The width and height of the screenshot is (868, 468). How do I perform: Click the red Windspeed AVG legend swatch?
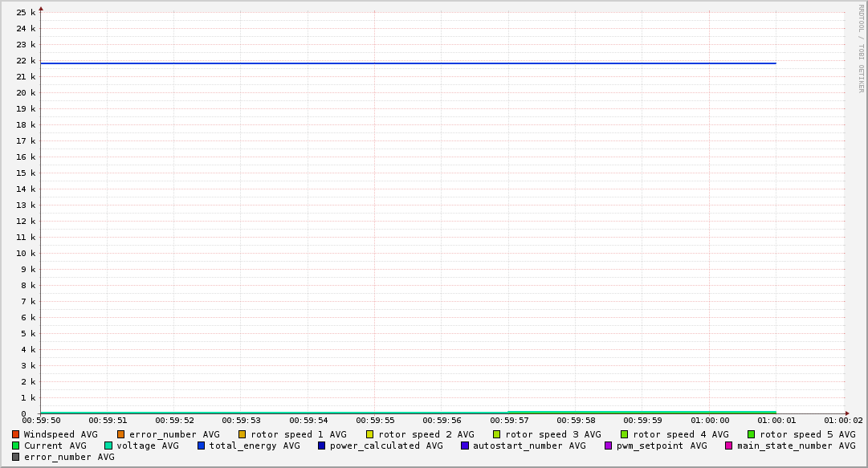(x=16, y=434)
